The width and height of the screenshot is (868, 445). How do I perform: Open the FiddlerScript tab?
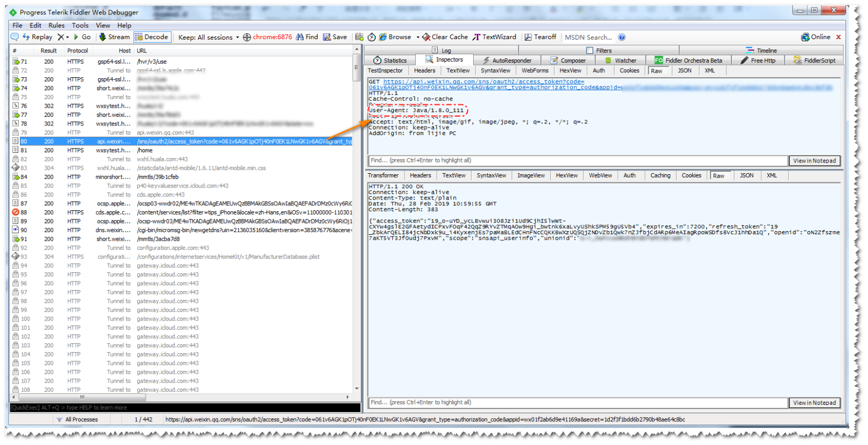point(814,61)
